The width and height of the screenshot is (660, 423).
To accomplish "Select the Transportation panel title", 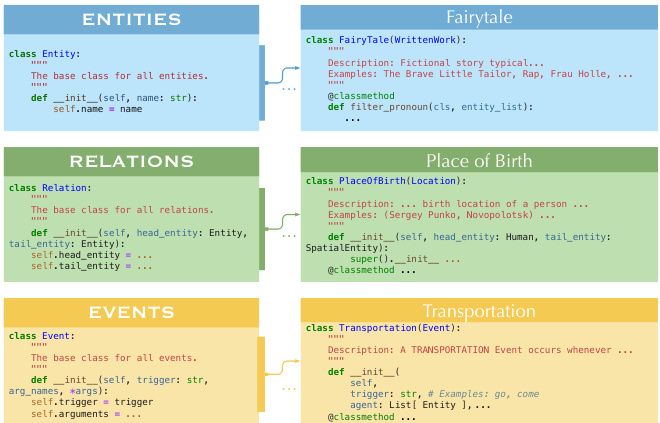I will pos(479,311).
